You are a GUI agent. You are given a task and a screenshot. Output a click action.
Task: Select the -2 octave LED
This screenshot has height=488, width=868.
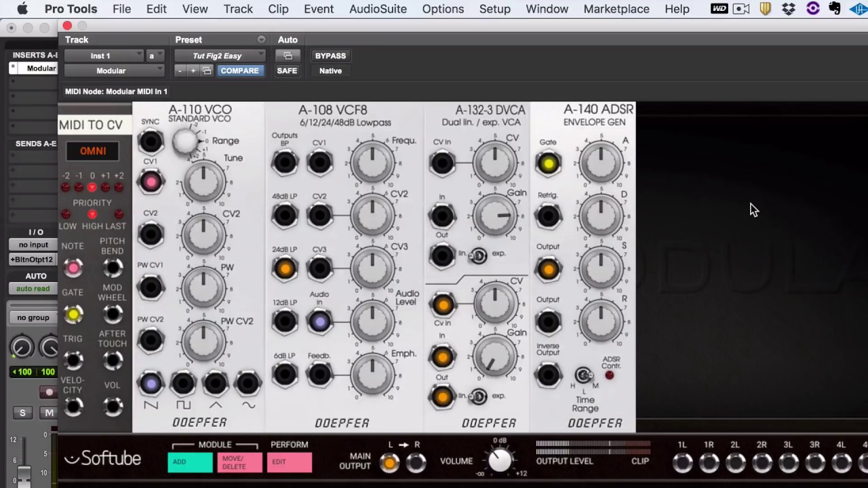66,187
